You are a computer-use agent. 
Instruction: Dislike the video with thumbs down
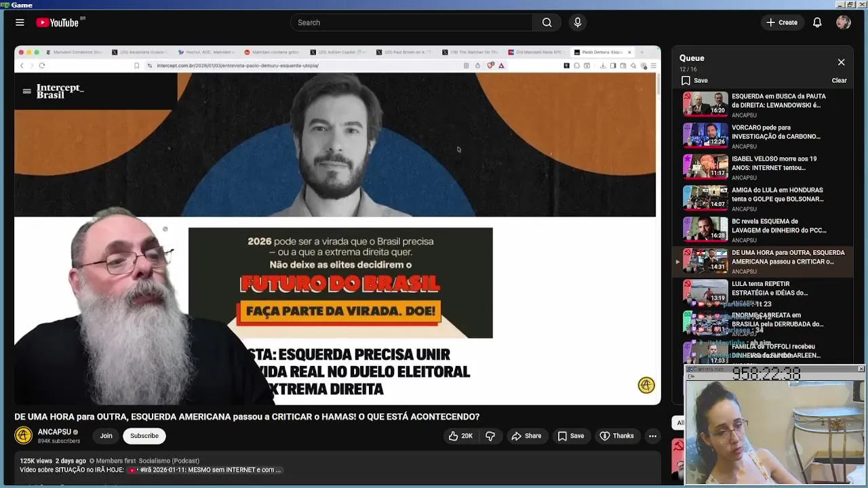(490, 436)
